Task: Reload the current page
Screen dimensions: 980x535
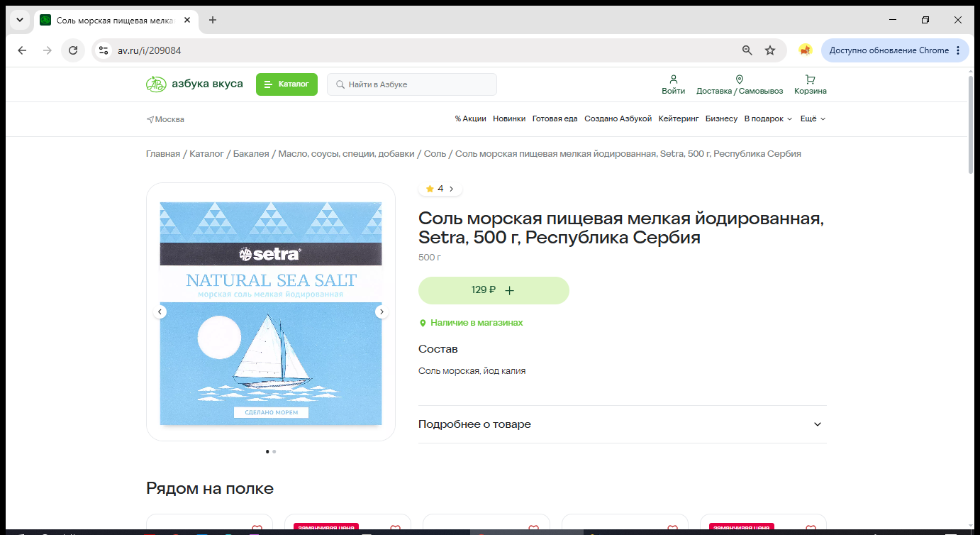Action: [x=72, y=50]
